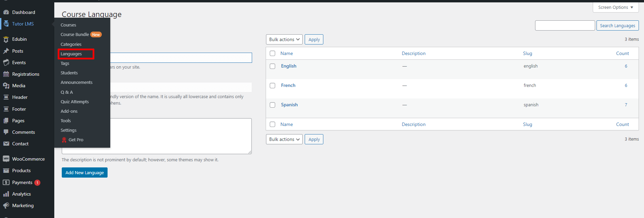This screenshot has width=644, height=218.
Task: Open the top Bulk actions dropdown
Action: click(x=284, y=39)
